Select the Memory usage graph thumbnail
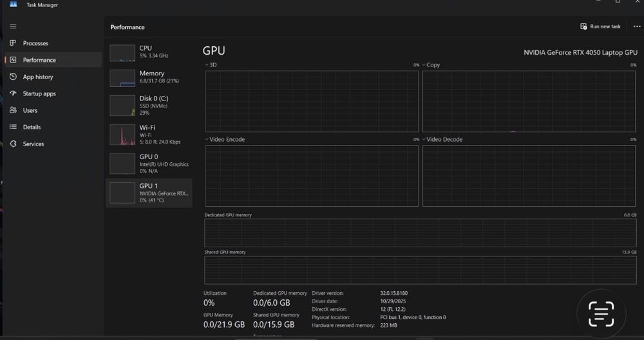Viewport: 644px width, 340px height. pos(122,78)
